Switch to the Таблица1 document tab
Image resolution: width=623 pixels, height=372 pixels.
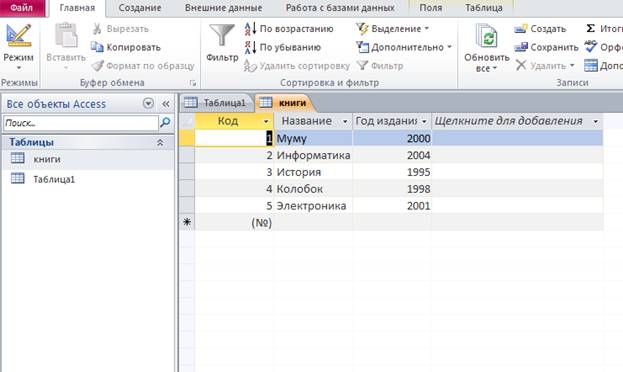216,103
